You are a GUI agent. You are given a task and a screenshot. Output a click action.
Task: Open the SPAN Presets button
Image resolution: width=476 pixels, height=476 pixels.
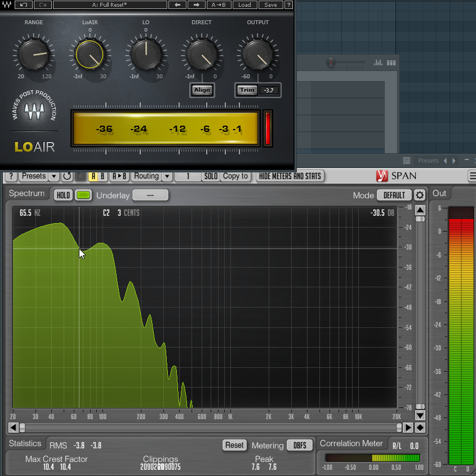pyautogui.click(x=34, y=176)
